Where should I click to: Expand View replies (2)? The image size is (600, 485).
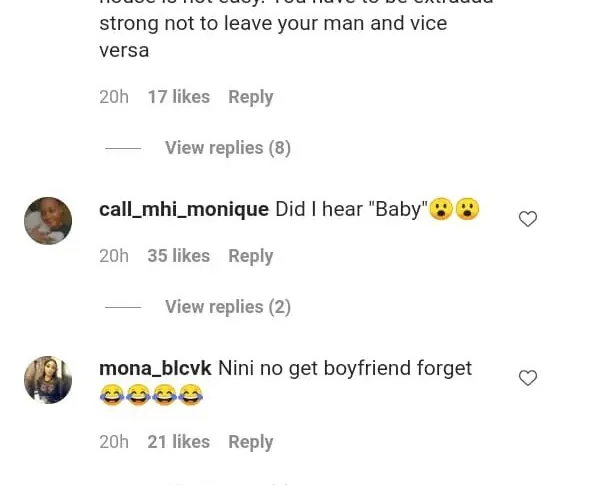(x=227, y=307)
